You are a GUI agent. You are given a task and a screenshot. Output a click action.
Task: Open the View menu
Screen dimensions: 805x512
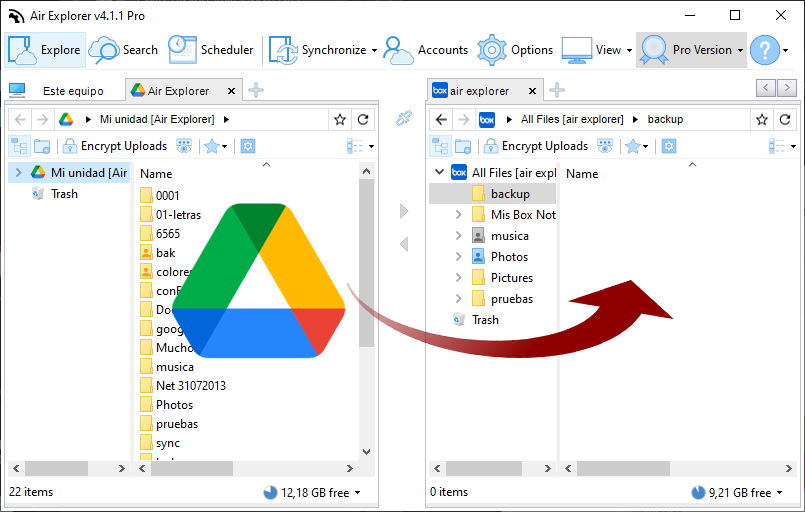point(597,50)
